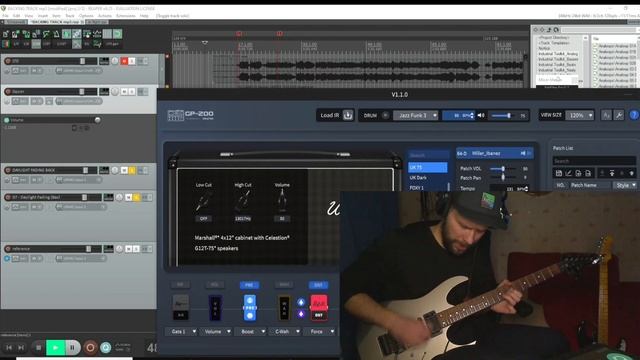Open the C-Wah effect dropdown
640x360 pixels.
pos(285,331)
